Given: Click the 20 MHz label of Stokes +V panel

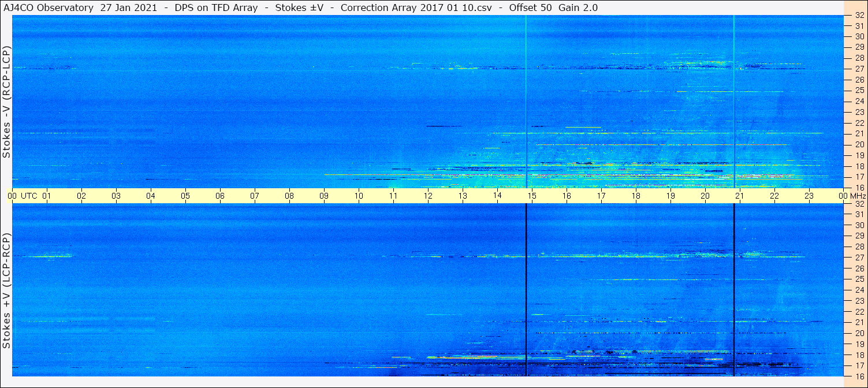Looking at the screenshot, I should pyautogui.click(x=859, y=333).
